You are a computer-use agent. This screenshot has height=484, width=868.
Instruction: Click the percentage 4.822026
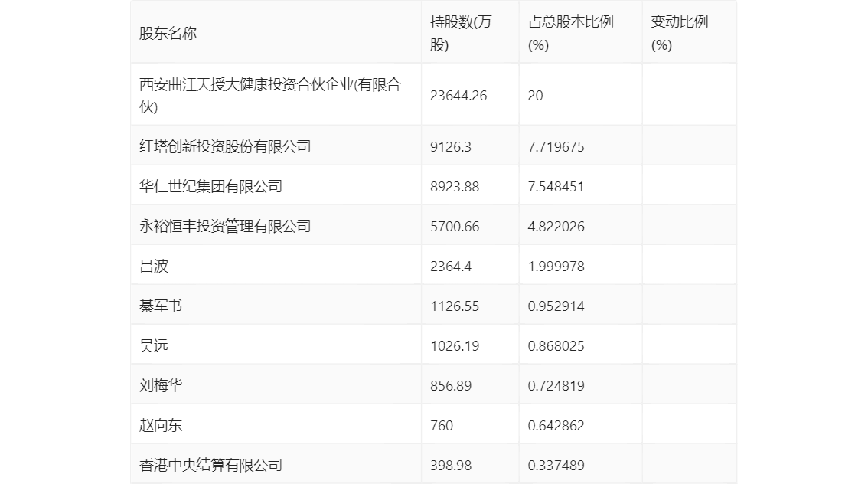coord(556,227)
